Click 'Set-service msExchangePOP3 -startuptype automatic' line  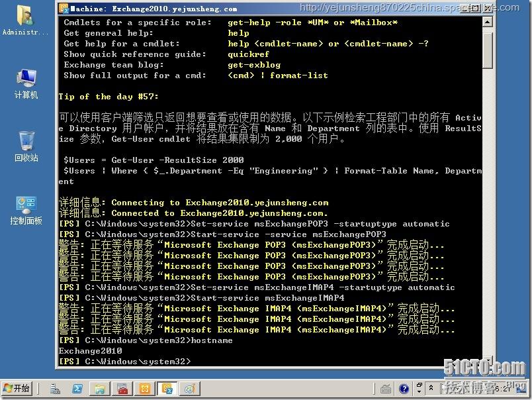click(320, 224)
